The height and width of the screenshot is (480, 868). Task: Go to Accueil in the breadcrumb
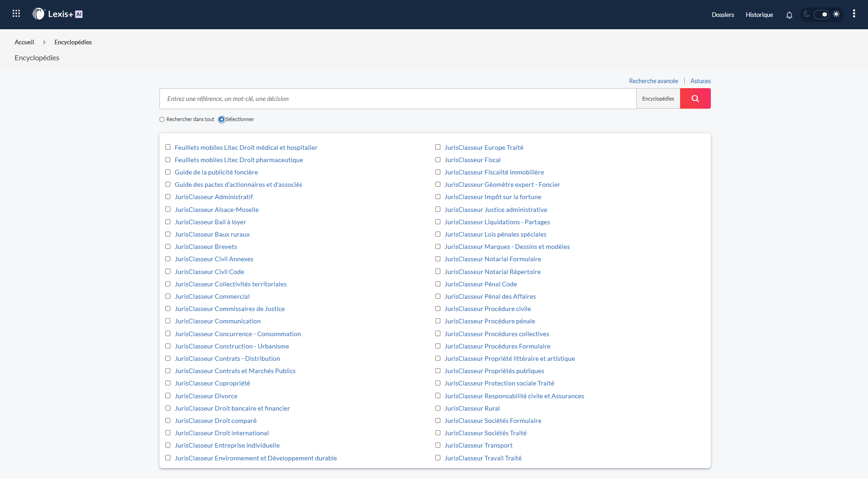coord(24,42)
